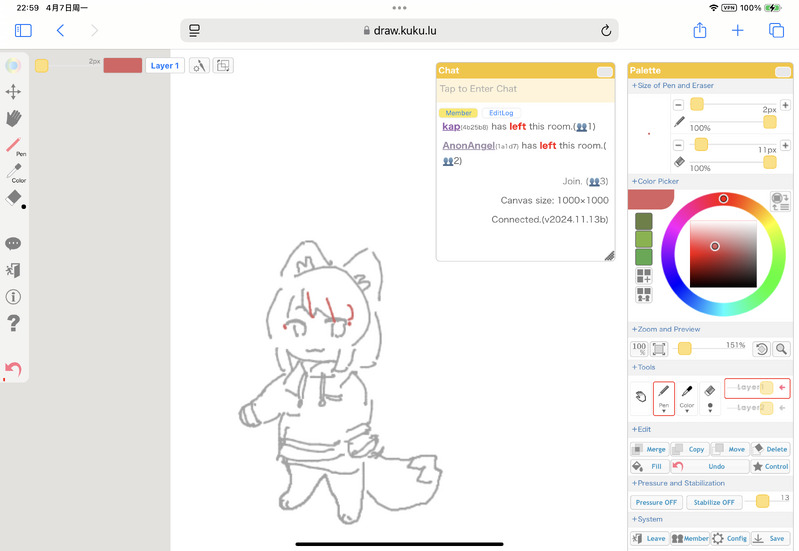Click the Copy layer button

[x=689, y=449]
